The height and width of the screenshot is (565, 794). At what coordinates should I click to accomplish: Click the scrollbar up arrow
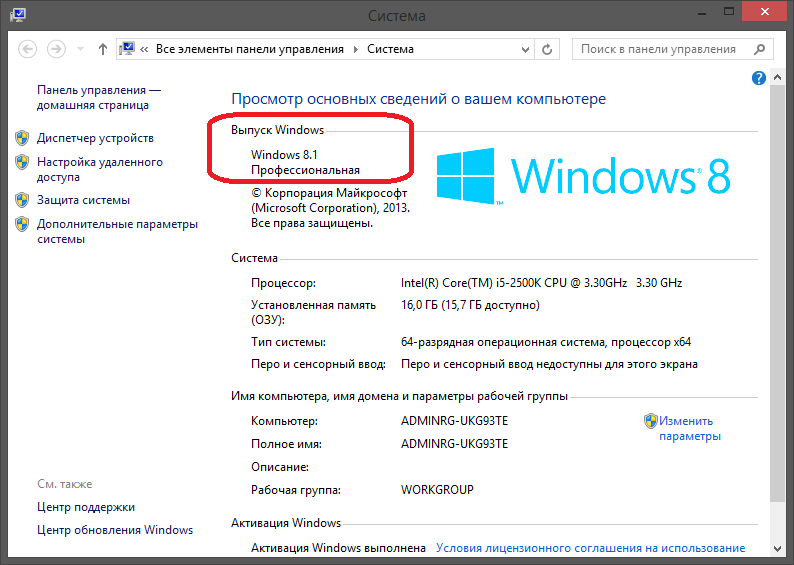(778, 77)
